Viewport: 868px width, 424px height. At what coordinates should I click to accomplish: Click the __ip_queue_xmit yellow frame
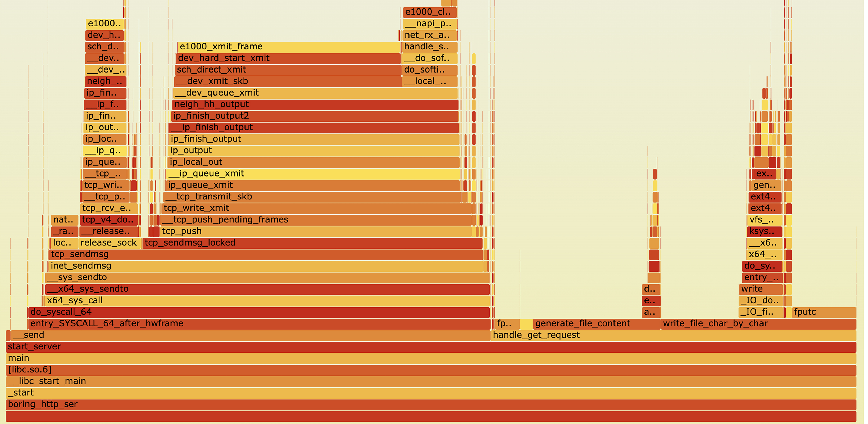pyautogui.click(x=313, y=174)
